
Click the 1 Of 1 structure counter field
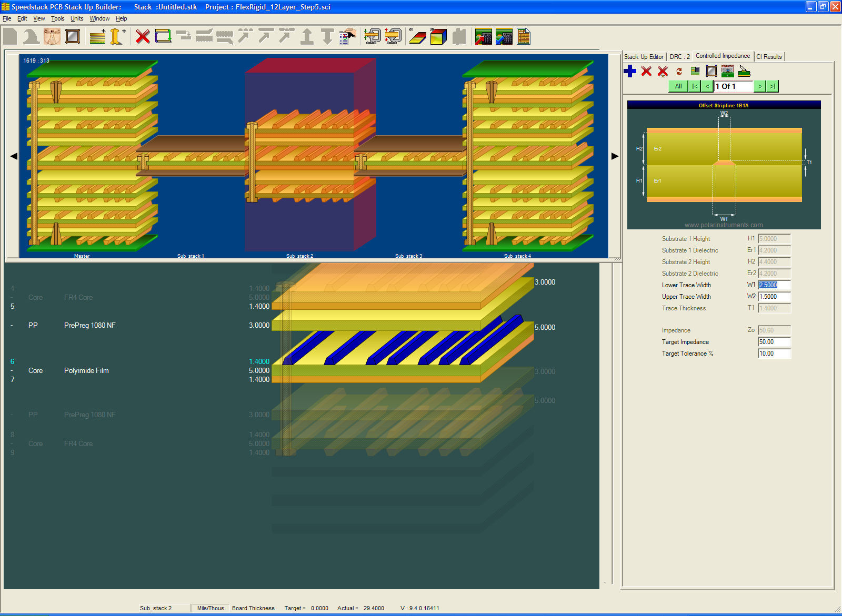tap(734, 86)
